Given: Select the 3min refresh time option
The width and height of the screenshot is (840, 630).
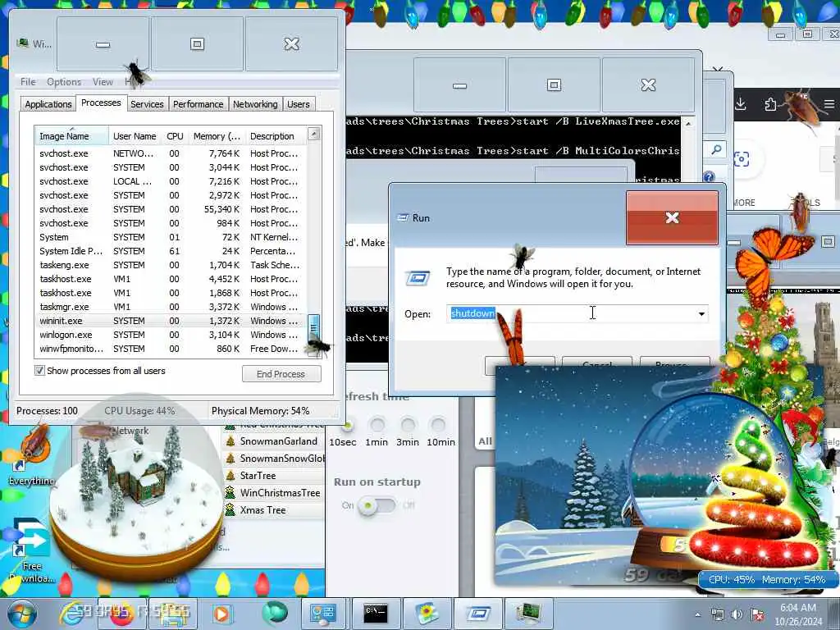Looking at the screenshot, I should tap(408, 426).
